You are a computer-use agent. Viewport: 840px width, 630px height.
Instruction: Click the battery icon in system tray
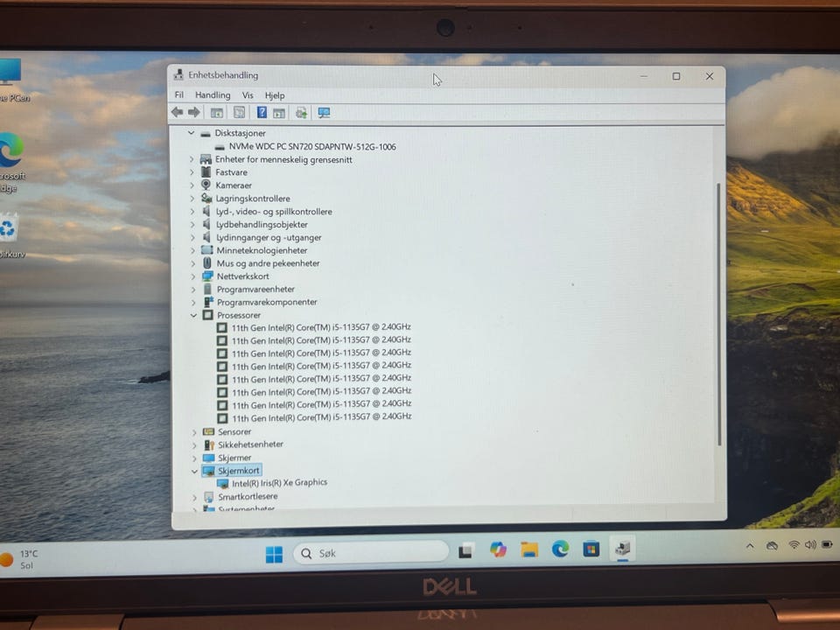click(x=827, y=544)
